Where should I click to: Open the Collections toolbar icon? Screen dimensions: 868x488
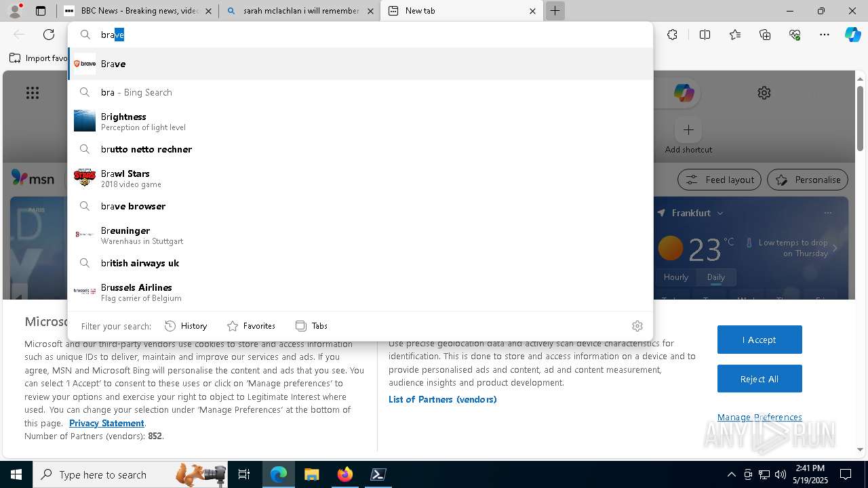765,35
